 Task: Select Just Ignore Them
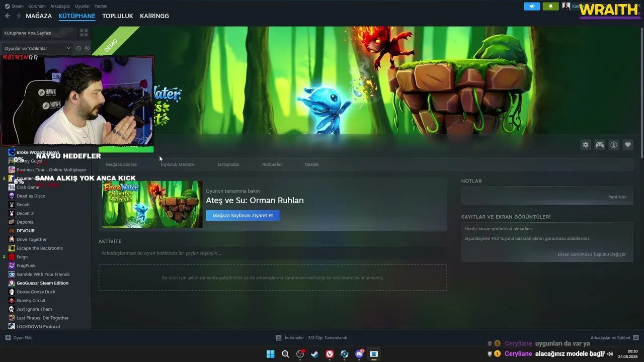click(x=34, y=309)
